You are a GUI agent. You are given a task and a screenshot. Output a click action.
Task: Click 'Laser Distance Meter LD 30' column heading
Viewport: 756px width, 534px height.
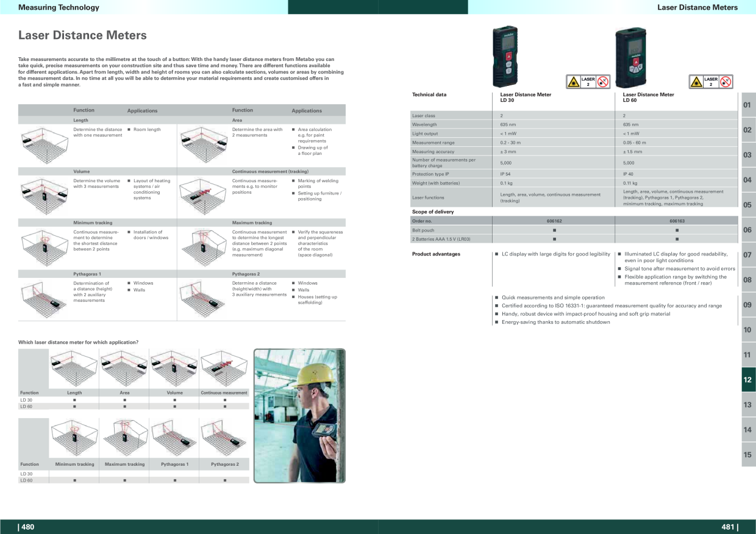(x=526, y=97)
